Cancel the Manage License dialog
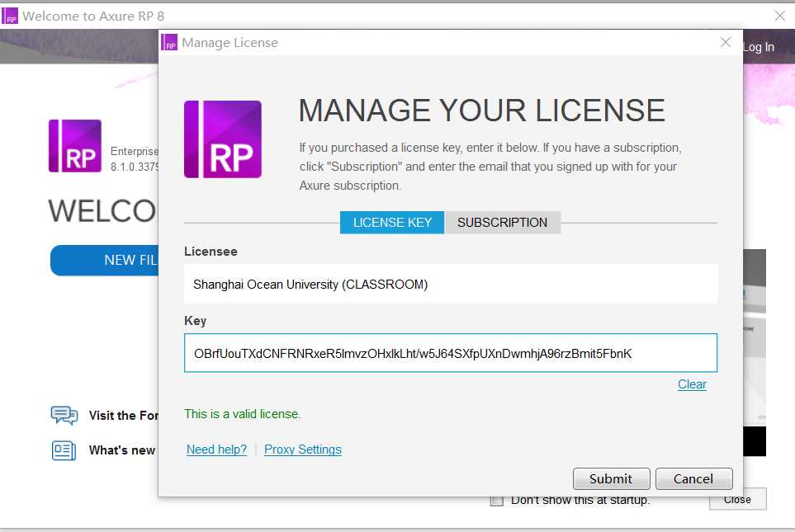This screenshot has width=795, height=532. point(693,478)
